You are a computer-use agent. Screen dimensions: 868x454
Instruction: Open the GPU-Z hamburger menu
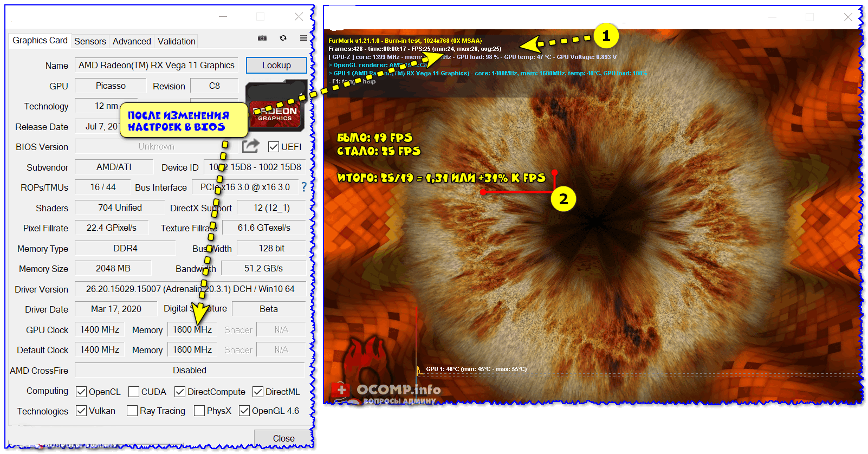click(303, 38)
